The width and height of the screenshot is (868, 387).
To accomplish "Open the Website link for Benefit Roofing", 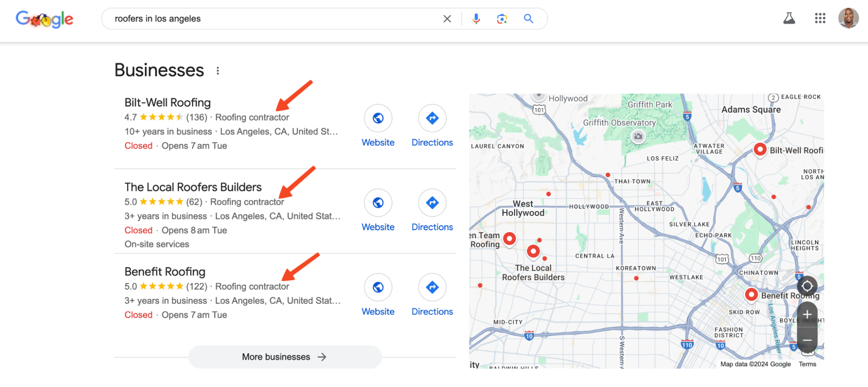I will pyautogui.click(x=378, y=312).
